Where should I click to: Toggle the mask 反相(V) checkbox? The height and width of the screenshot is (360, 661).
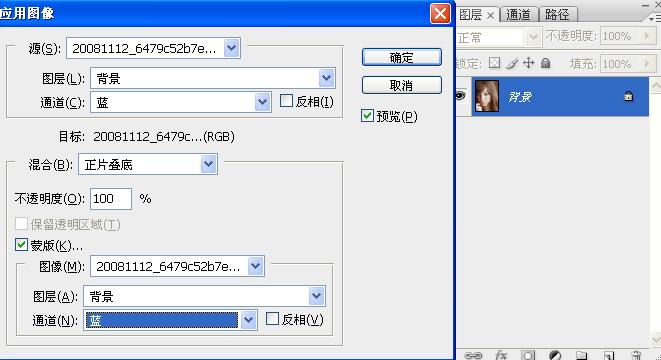pos(272,319)
